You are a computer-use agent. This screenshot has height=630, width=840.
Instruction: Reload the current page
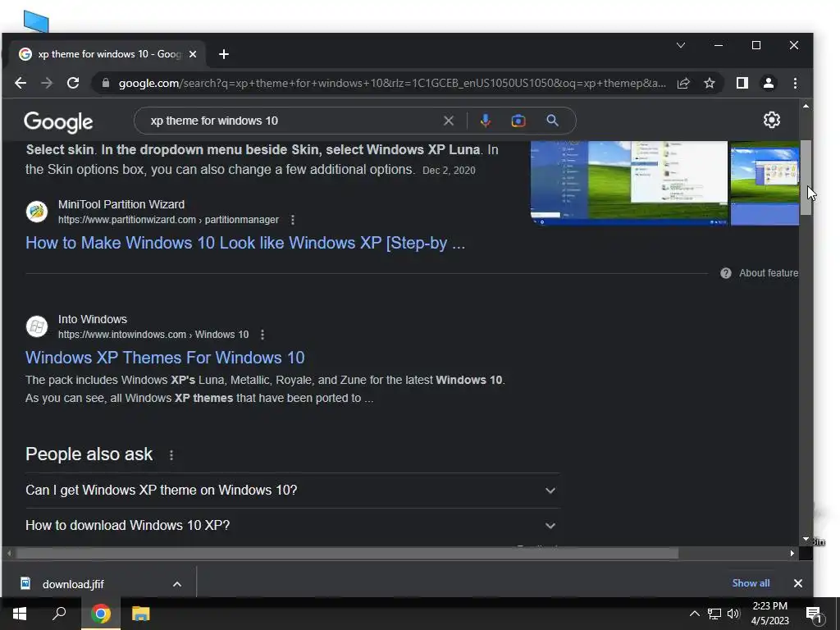tap(73, 83)
